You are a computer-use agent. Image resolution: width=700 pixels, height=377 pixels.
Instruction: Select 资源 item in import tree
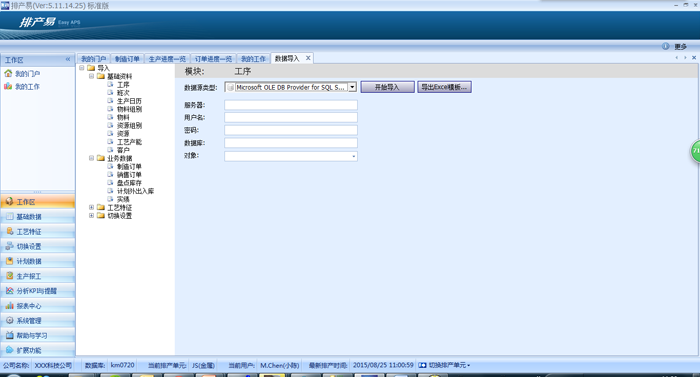123,134
